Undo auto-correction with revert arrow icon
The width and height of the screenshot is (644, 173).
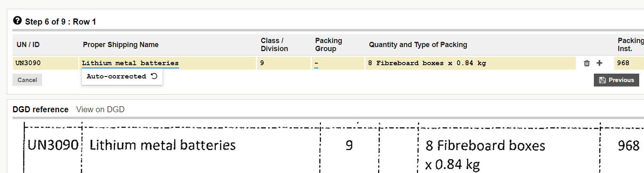154,76
